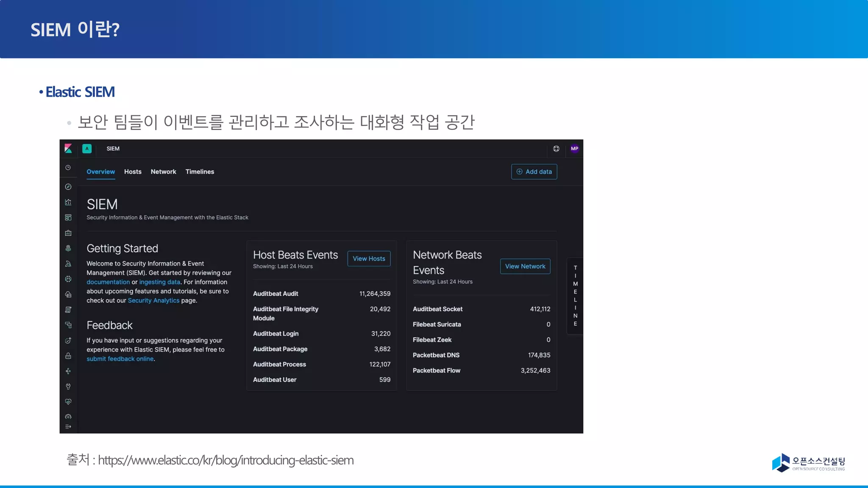The width and height of the screenshot is (868, 488).
Task: Open the Visualize chart icon in sidebar
Action: [68, 202]
